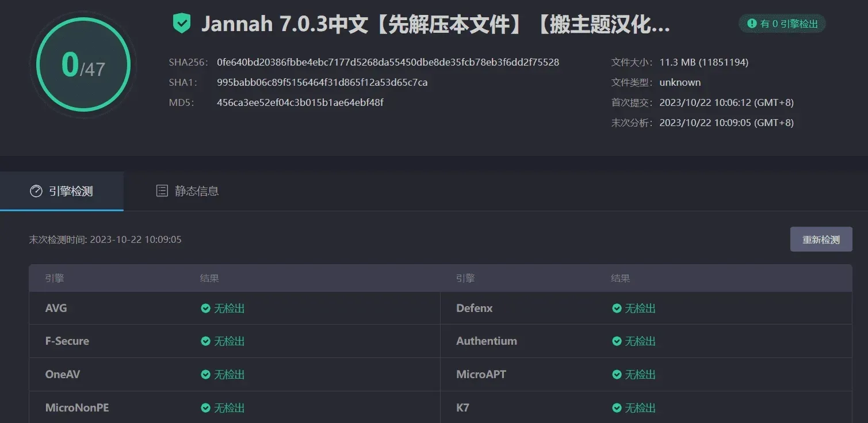Switch to the 静态信息 tab
The width and height of the screenshot is (868, 423).
[x=188, y=191]
